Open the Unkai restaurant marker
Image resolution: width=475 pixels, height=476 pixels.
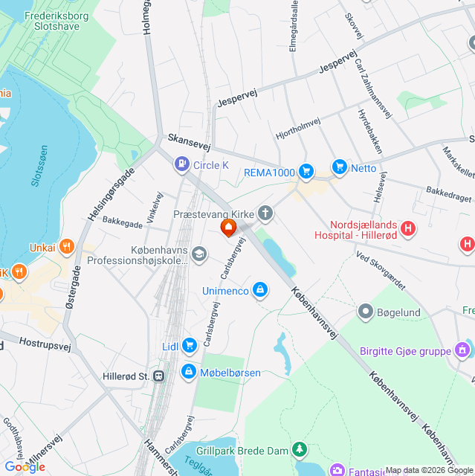pyautogui.click(x=67, y=246)
